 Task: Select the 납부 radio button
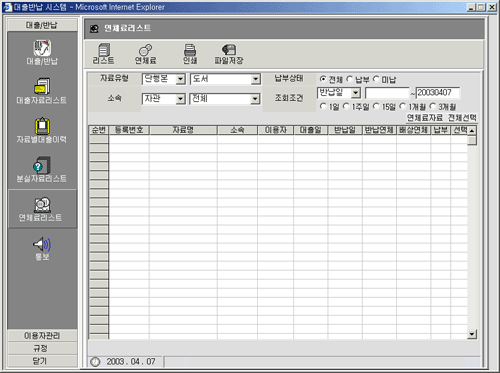tap(349, 79)
